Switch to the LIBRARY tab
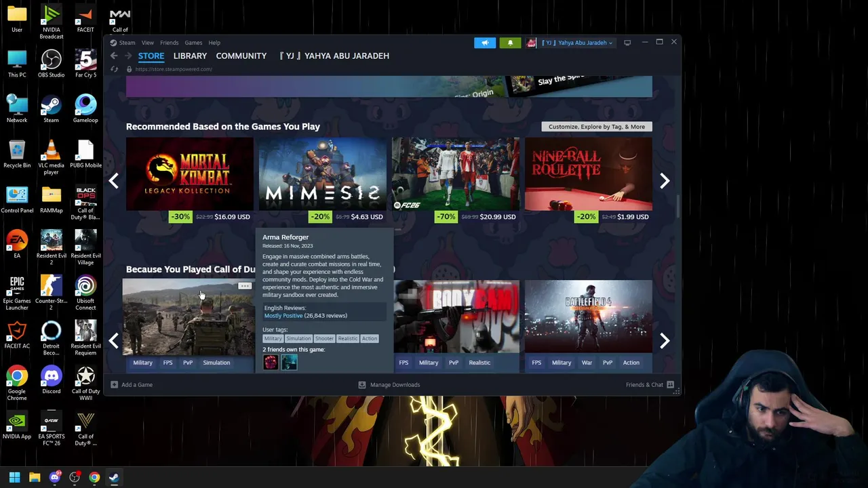Viewport: 868px width, 488px height. 190,56
